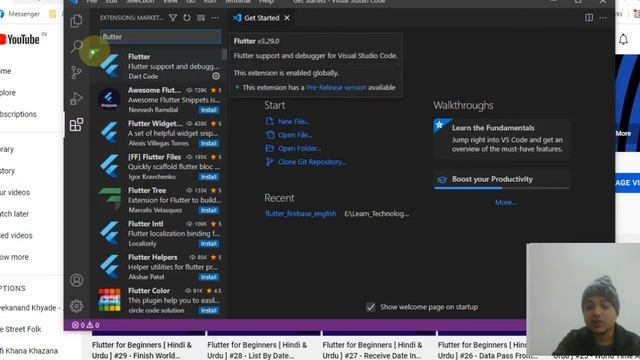
Task: Click New File link under Start
Action: point(293,122)
